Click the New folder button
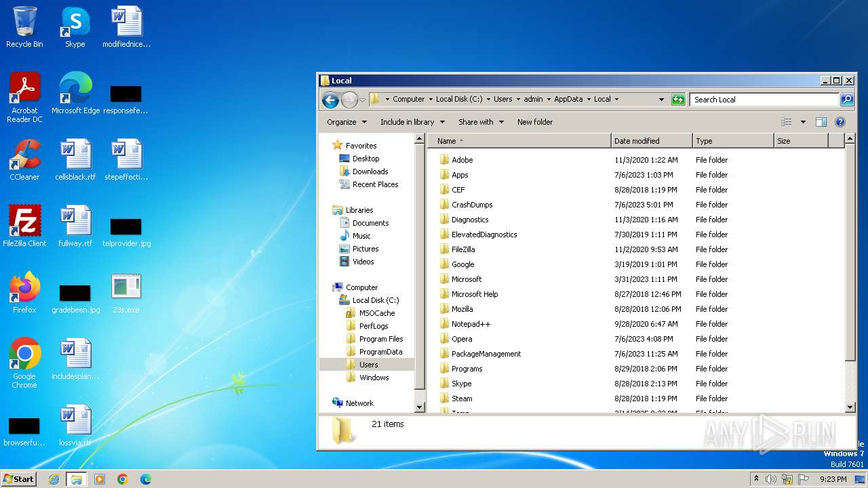868x488 pixels. pos(535,122)
